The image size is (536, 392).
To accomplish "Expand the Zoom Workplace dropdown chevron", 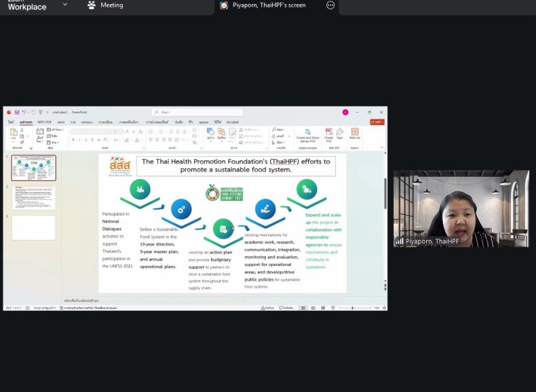I will click(65, 5).
